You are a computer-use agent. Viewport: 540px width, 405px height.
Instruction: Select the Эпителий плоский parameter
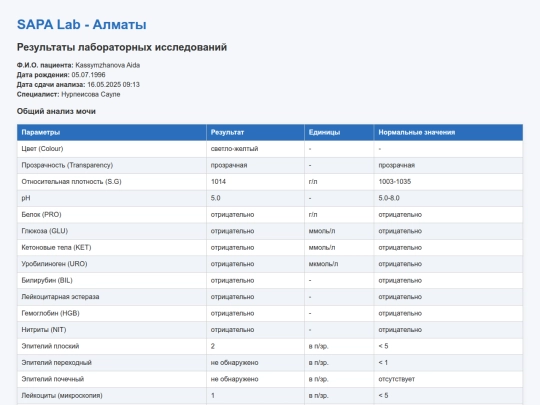click(x=50, y=346)
